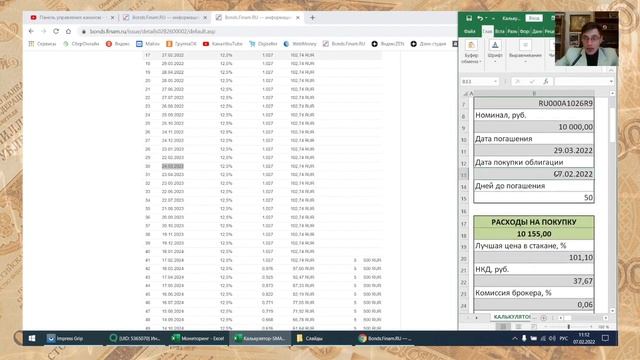Open Мониторинг Excel from the taskbar
Viewport: 640px width, 360px height.
coord(198,338)
